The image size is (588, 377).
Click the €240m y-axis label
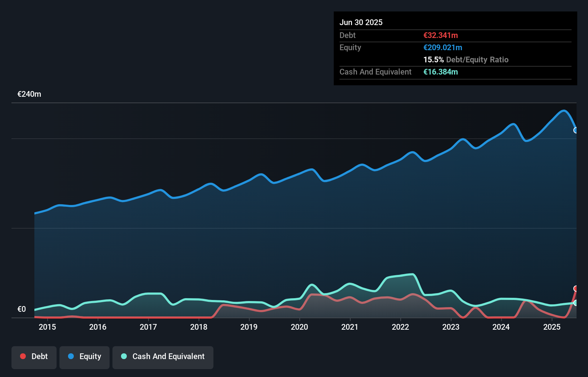pyautogui.click(x=29, y=94)
